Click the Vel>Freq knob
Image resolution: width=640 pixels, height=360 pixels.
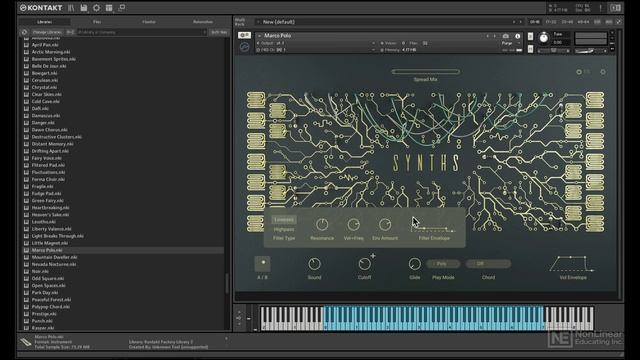coord(353,224)
